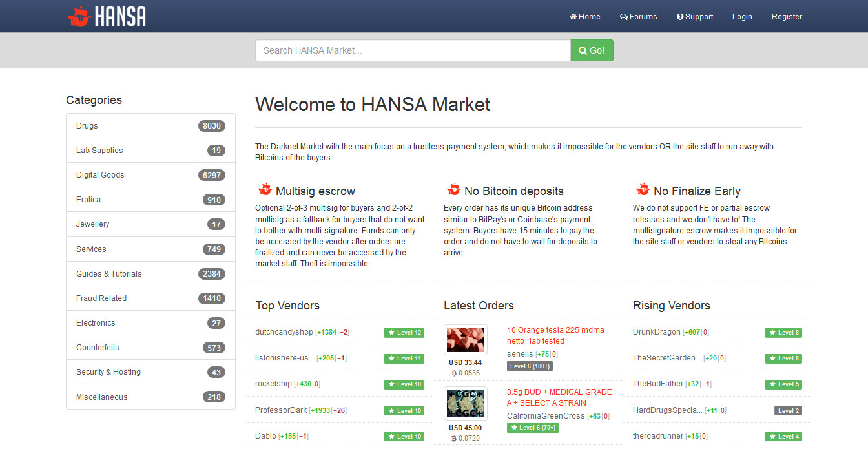Open the Guides & Tutorials category
The width and height of the screenshot is (868, 449).
tap(150, 274)
